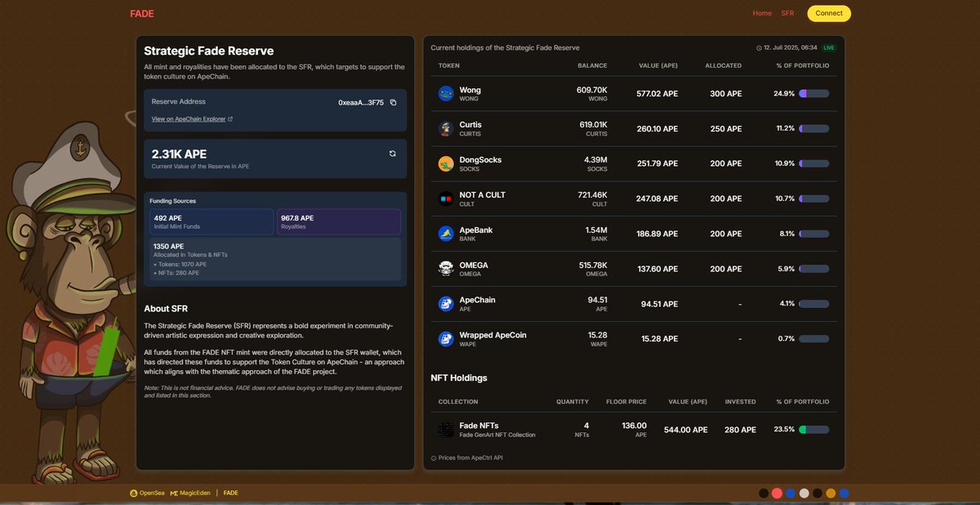The height and width of the screenshot is (505, 980).
Task: Open the MagicEden footer link
Action: tap(189, 494)
